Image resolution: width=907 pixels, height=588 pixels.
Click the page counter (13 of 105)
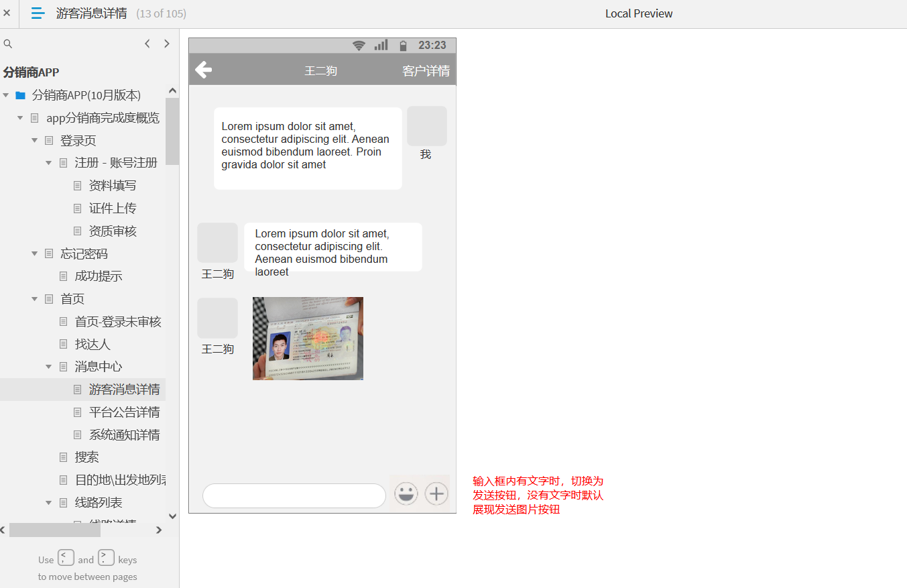(x=161, y=13)
